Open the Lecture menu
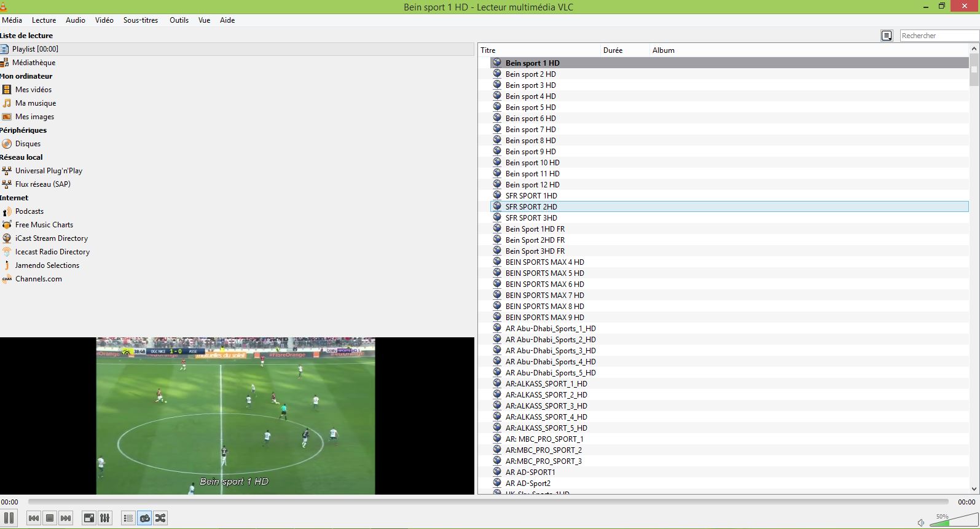Image resolution: width=980 pixels, height=529 pixels. click(x=44, y=20)
